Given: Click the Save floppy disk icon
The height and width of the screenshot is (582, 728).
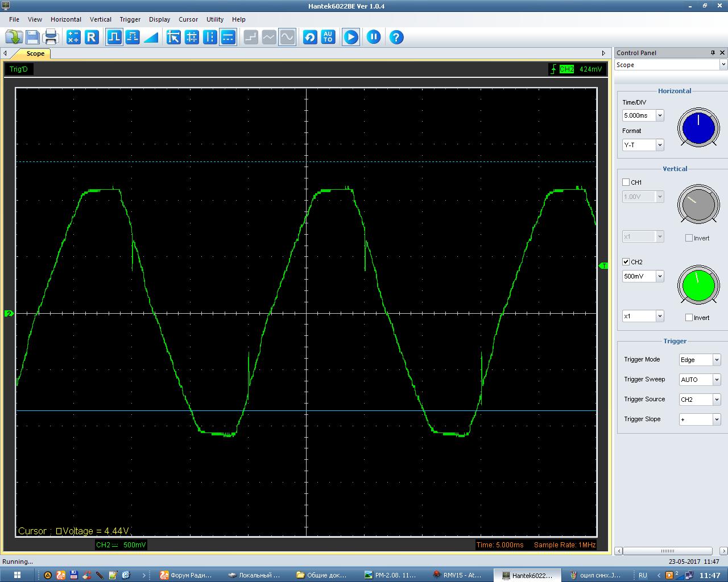Looking at the screenshot, I should [32, 38].
